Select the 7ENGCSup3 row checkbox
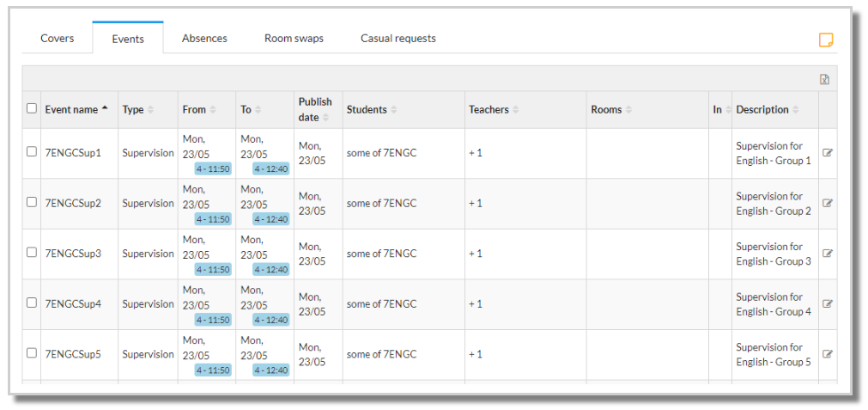This screenshot has height=410, width=868. 32,252
